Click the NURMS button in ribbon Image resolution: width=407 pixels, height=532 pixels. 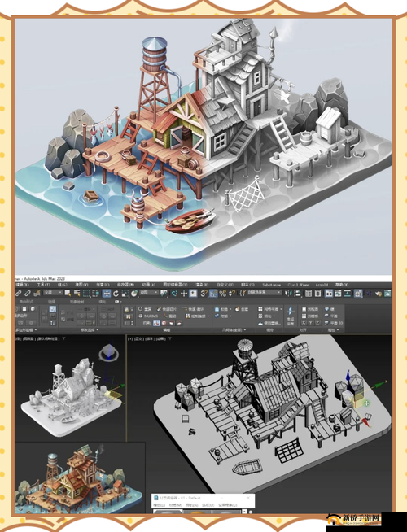[148, 316]
